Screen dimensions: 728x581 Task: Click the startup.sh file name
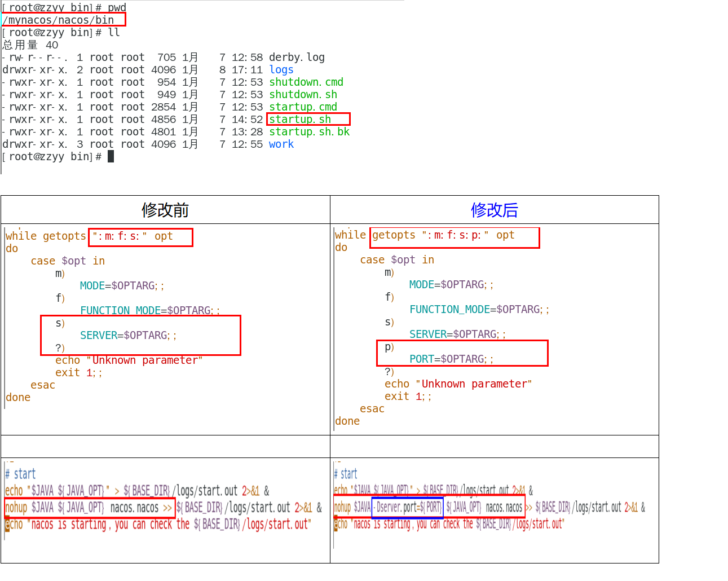[x=299, y=120]
